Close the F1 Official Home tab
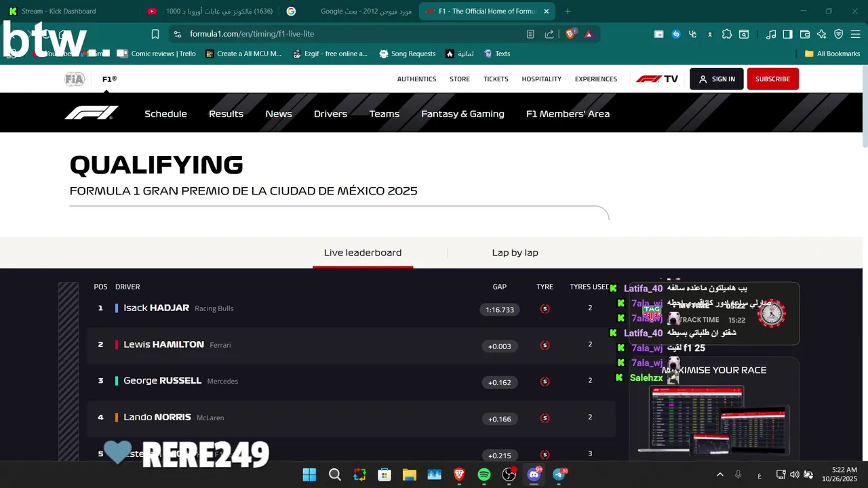 point(547,11)
